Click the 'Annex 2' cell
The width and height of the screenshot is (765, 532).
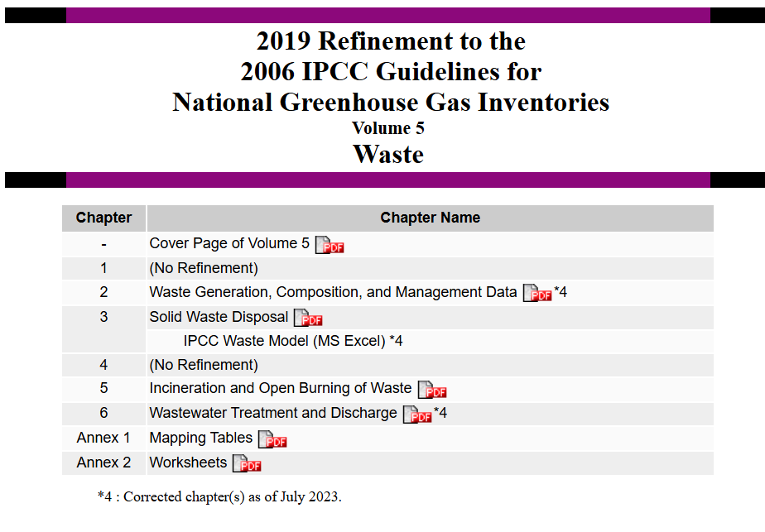(104, 463)
